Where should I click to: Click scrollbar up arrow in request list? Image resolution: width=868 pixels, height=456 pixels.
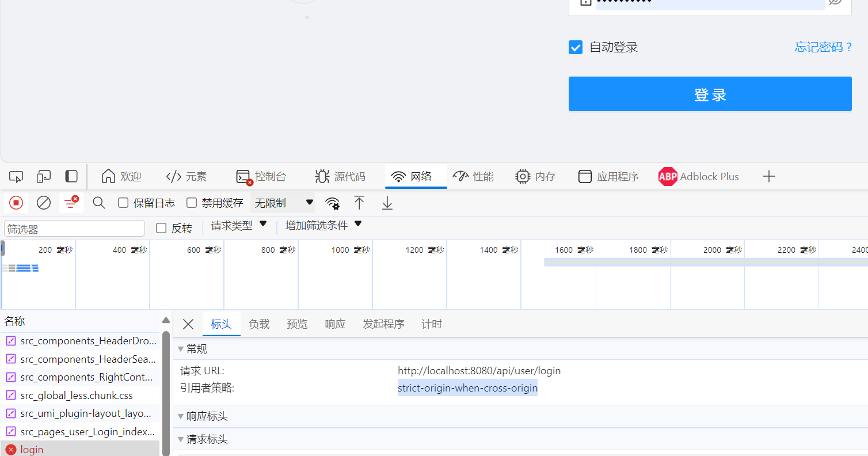166,321
